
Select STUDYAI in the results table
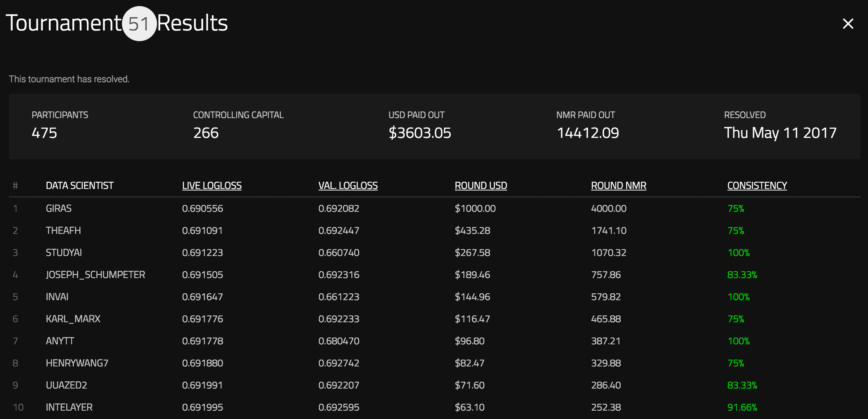tap(63, 252)
